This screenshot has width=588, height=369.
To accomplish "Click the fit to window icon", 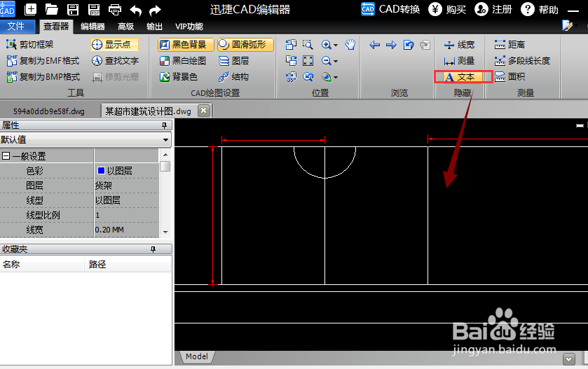I will 308,61.
